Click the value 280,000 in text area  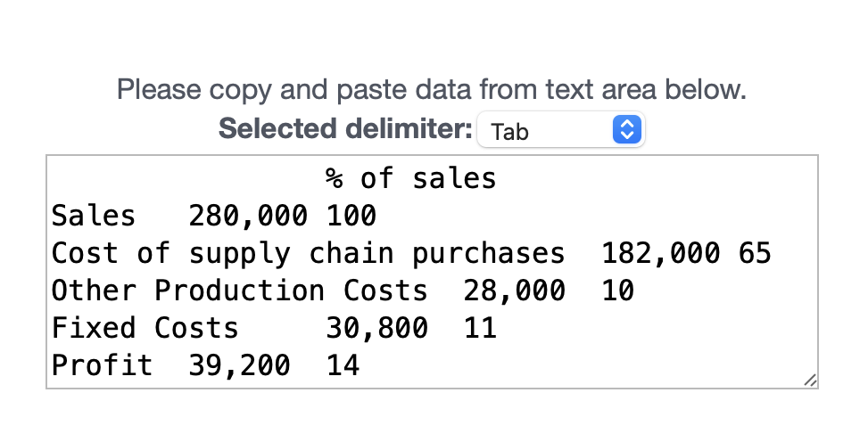248,216
